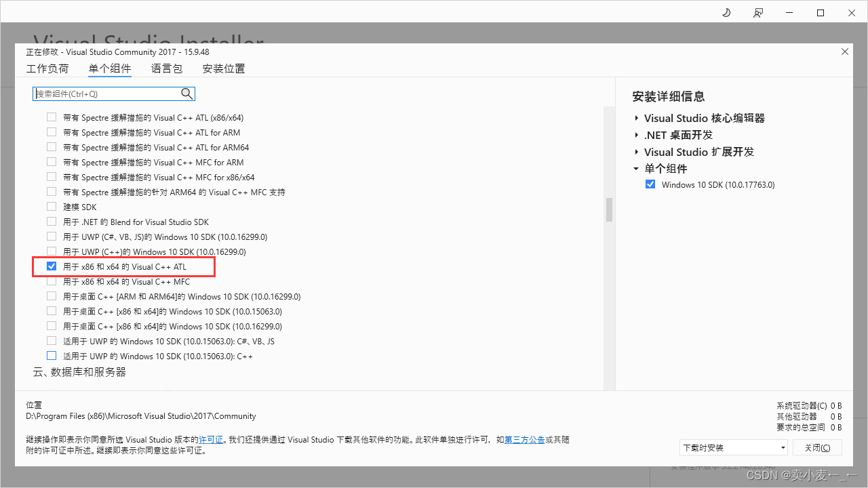
Task: Click the 云、数据库和服务器 section heading
Action: [x=79, y=372]
